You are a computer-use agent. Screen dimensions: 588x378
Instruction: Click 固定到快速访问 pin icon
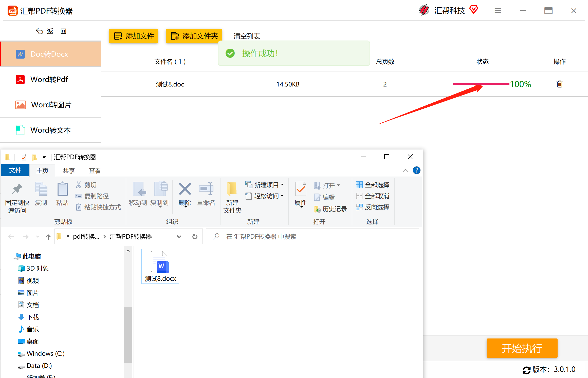[x=17, y=189]
